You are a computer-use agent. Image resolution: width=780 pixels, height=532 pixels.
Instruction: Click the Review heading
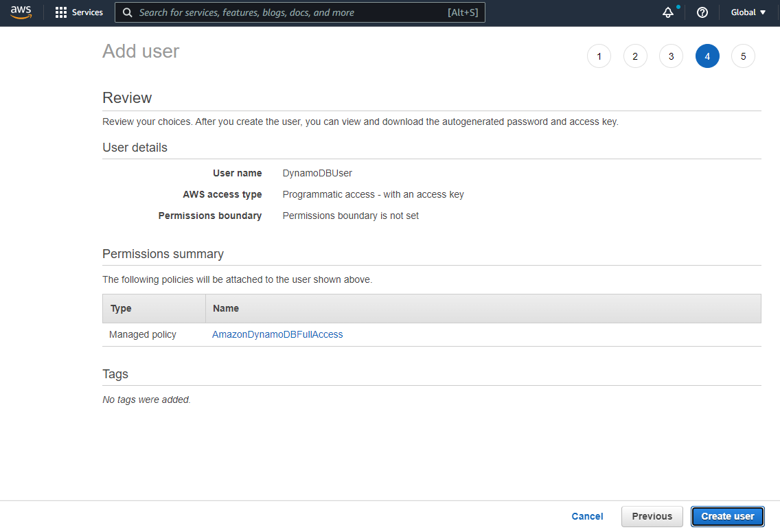tap(127, 98)
